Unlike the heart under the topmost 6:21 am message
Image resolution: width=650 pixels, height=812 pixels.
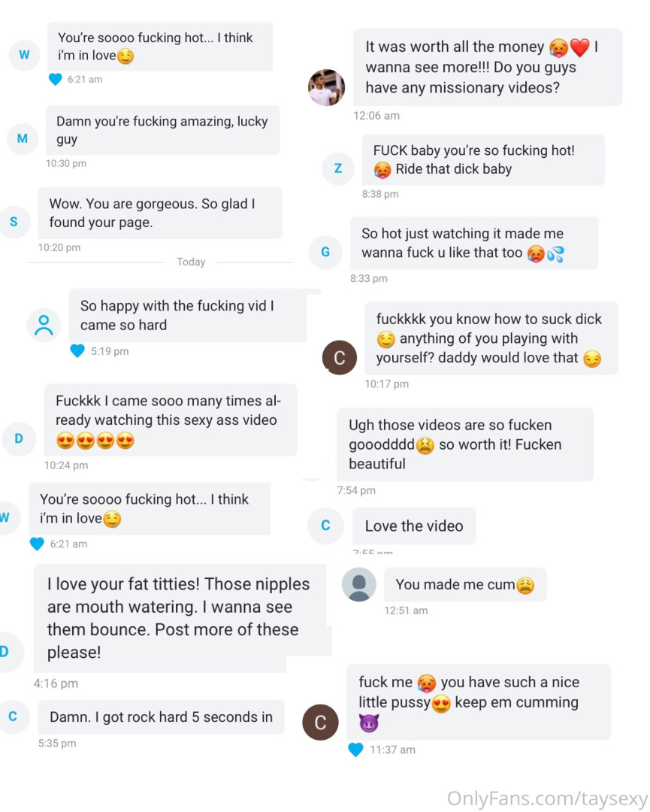55,79
